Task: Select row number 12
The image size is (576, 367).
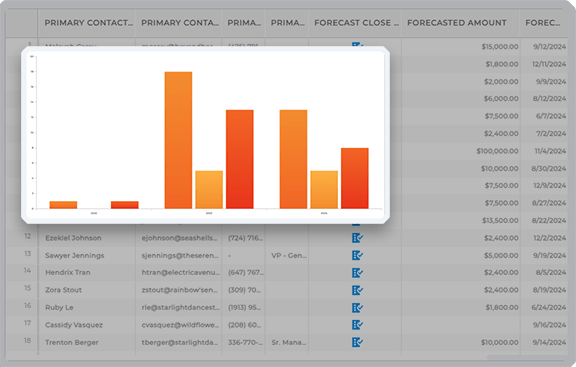Action: click(28, 236)
